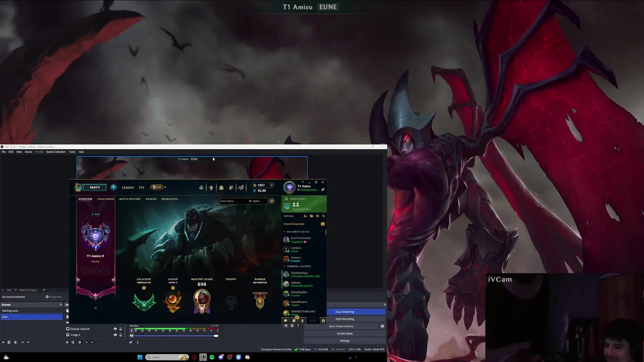Select friend ZoeTheTrickster

[x=304, y=239]
